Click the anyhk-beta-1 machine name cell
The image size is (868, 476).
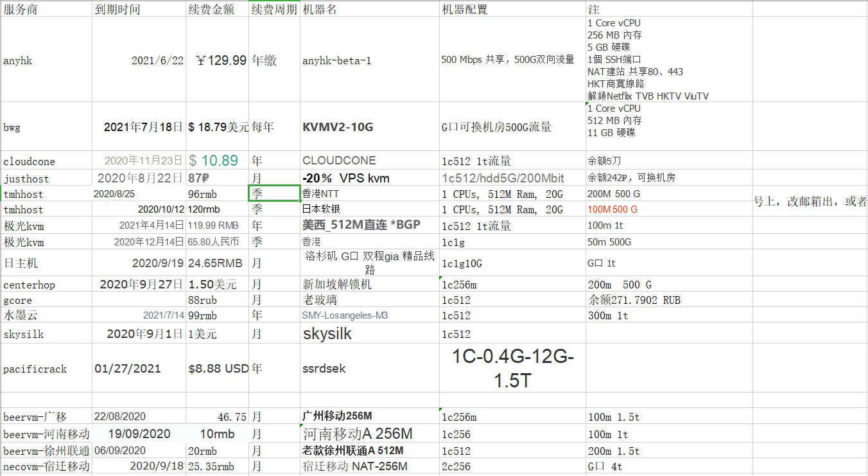[x=370, y=60]
